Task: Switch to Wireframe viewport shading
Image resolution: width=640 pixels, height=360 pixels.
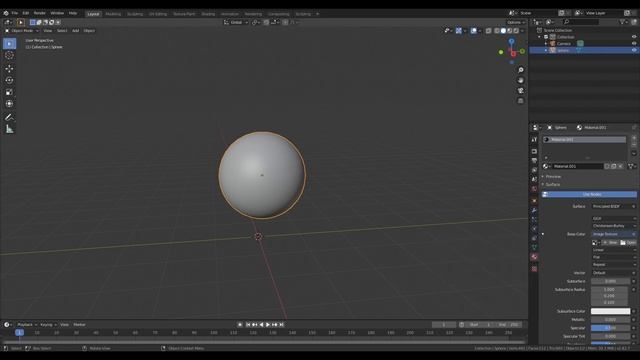Action: 497,31
